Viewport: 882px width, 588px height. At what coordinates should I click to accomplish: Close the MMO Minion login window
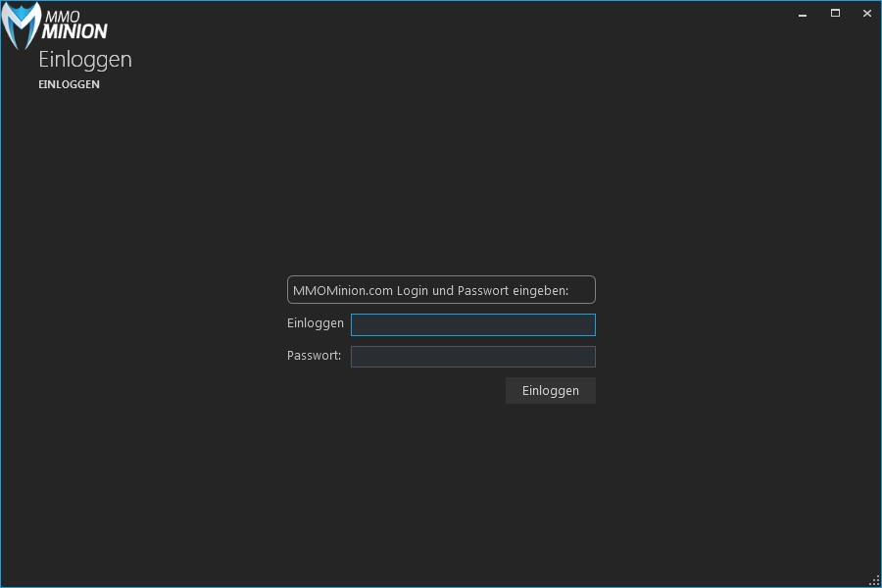(866, 14)
